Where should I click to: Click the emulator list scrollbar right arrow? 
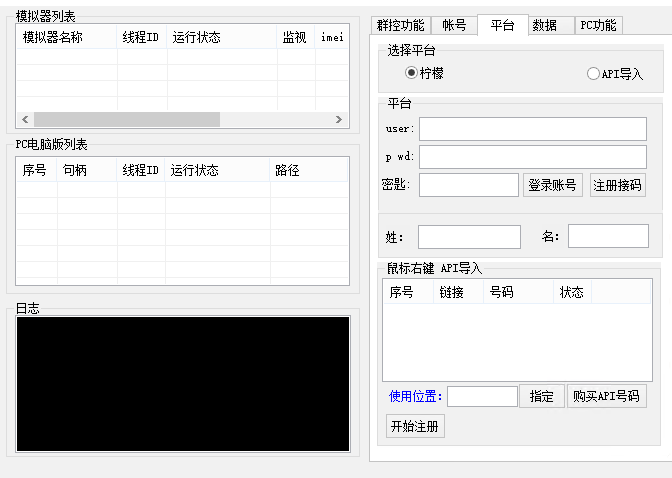pos(339,119)
